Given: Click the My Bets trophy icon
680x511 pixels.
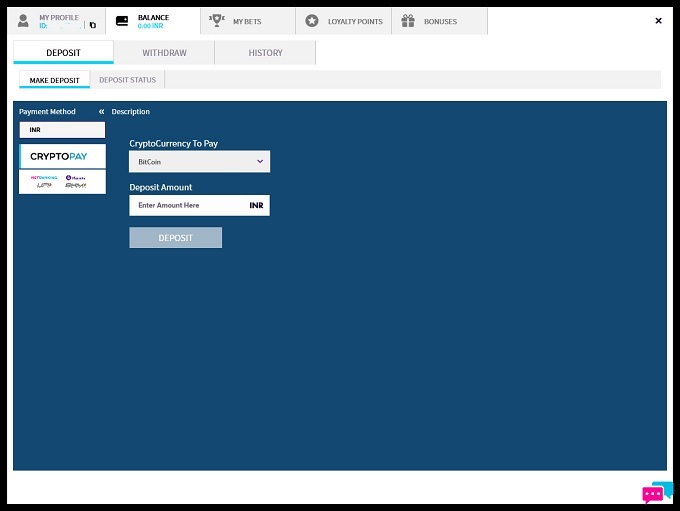Looking at the screenshot, I should click(215, 21).
